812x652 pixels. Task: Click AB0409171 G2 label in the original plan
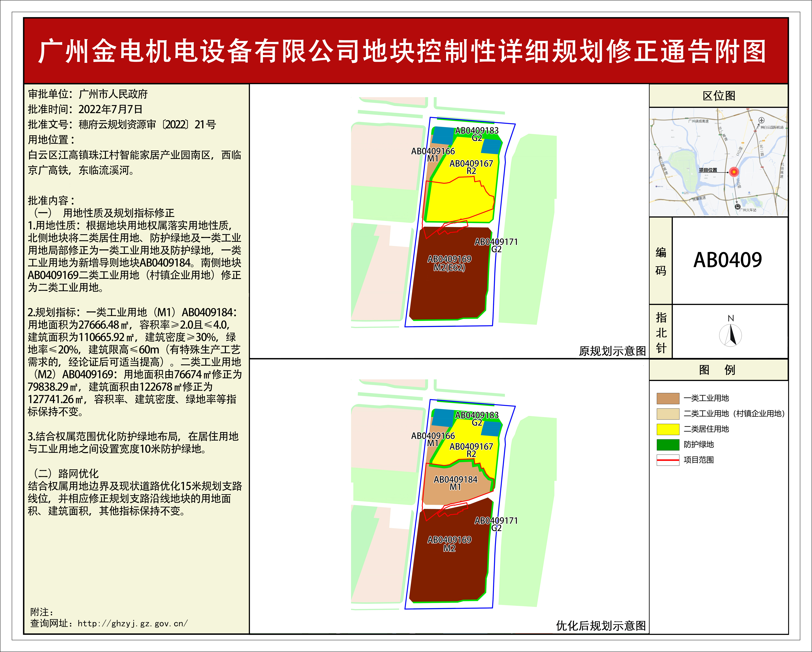pos(496,245)
